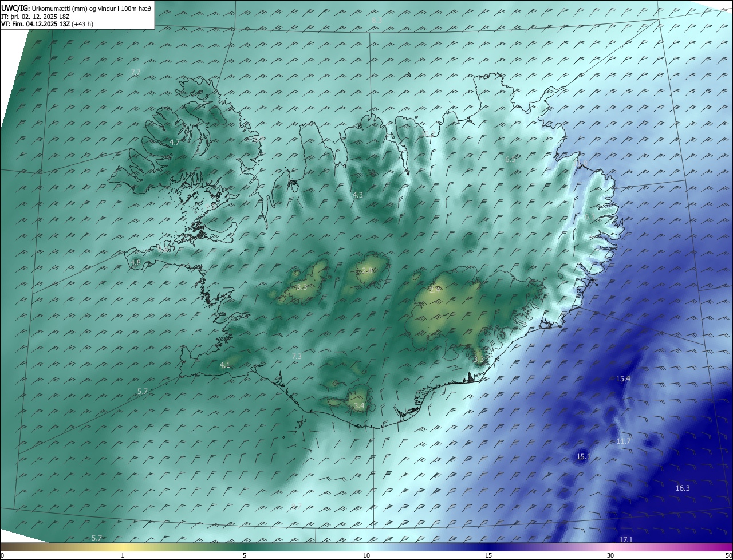Click the 15.1 value over the ocean
The width and height of the screenshot is (733, 560).
point(583,457)
